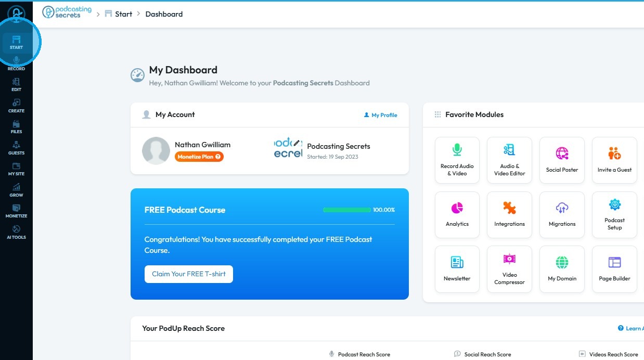Click the Podcasting Secrets podcast artwork
Screen dimensions: 644x360
click(288, 148)
